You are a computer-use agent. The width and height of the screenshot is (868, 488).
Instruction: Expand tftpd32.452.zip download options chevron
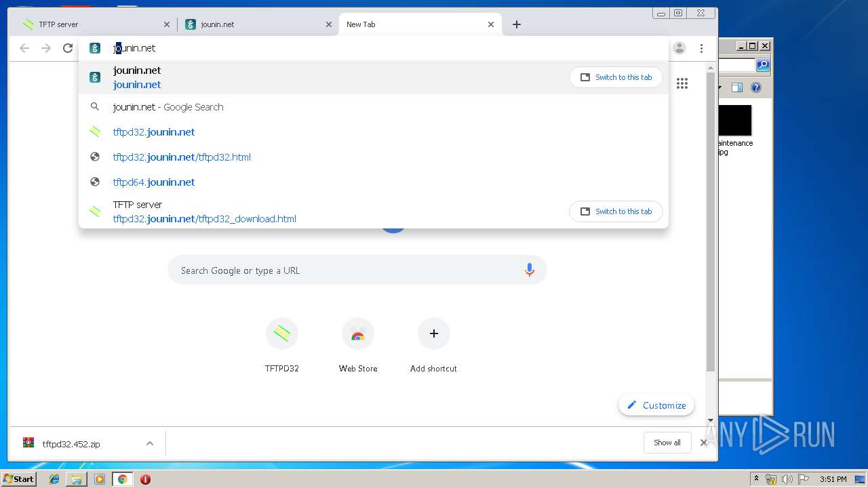click(x=150, y=444)
